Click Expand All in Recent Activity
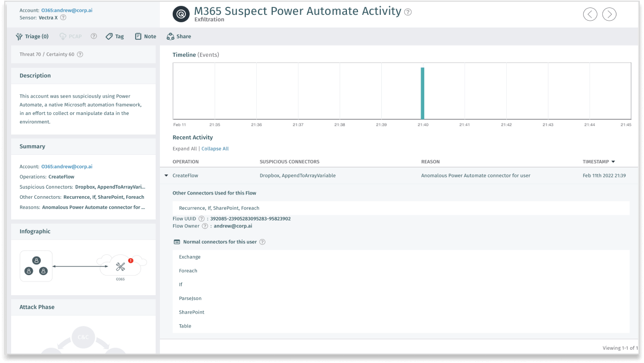The width and height of the screenshot is (644, 363). click(x=184, y=148)
